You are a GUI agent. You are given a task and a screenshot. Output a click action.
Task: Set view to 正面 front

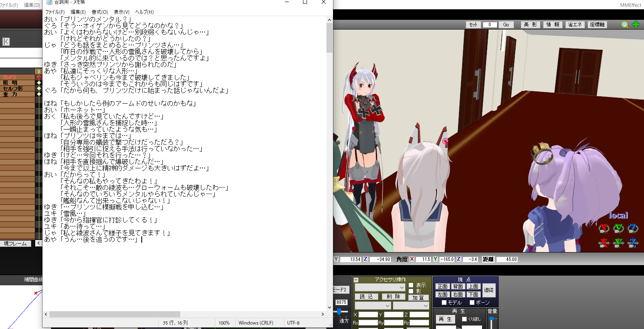443,286
